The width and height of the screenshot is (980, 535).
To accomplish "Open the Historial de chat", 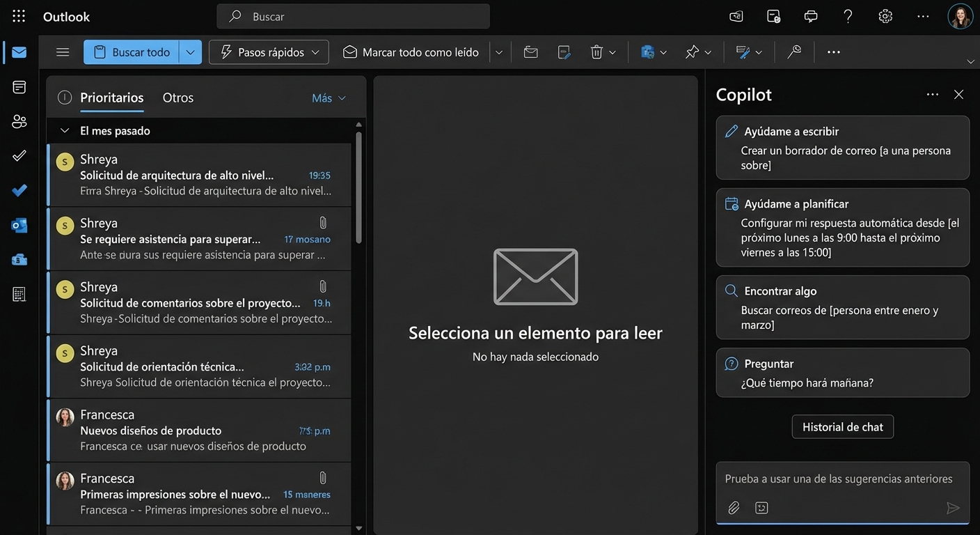I will pos(842,426).
